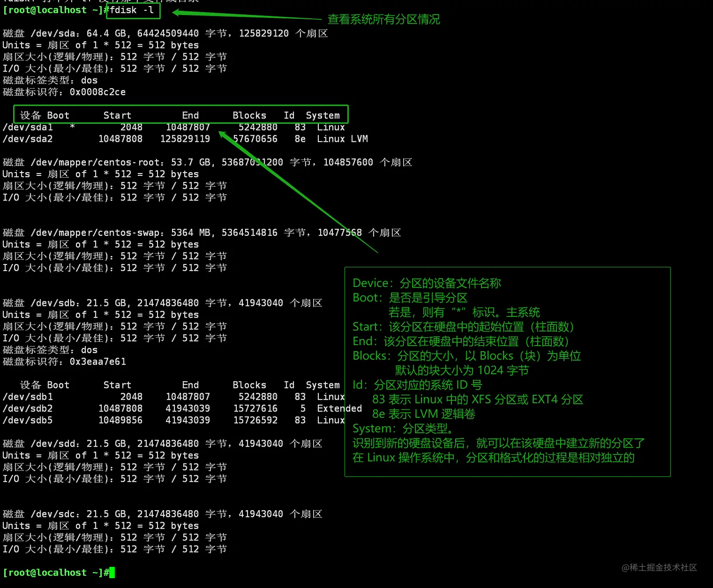Screen dimensions: 713x588
Task: Click the '10489856' Start value of sdb5
Action: pos(120,420)
